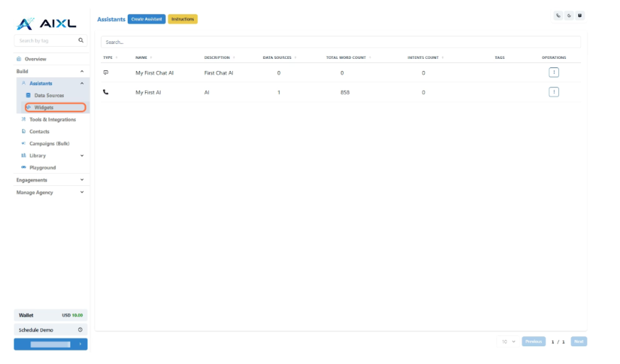Toggle dark mode with the moon icon

(x=569, y=16)
